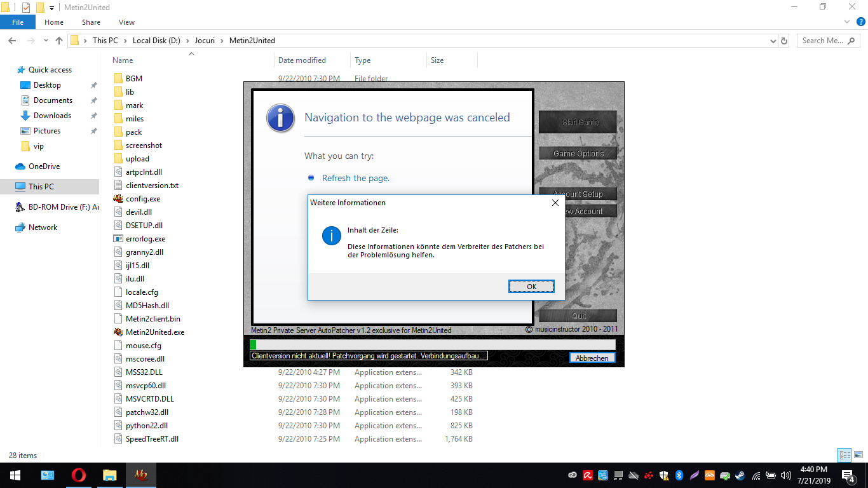Sort by the Date modified column header
Screen dimensions: 868x488
302,60
